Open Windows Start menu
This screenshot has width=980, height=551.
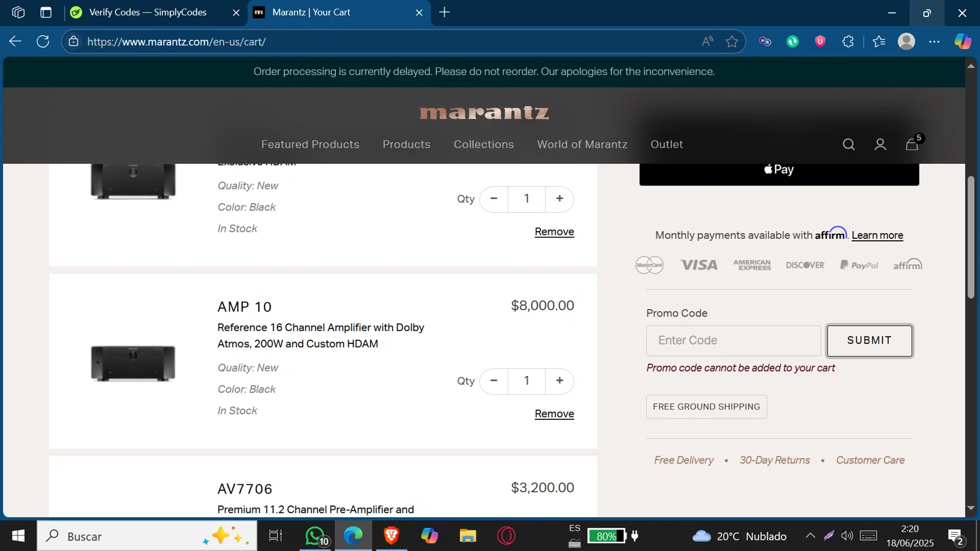click(18, 536)
